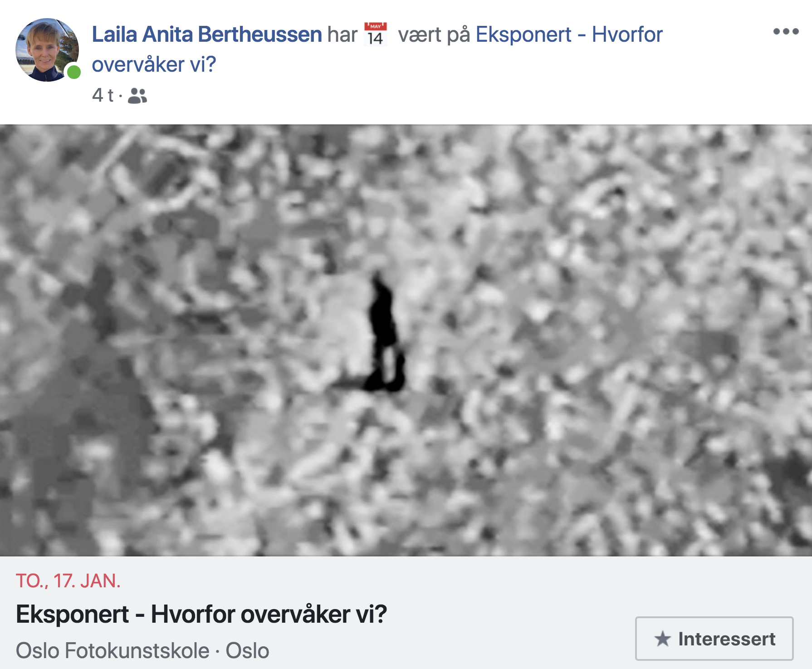Click the 4 t post timestamp

point(103,96)
